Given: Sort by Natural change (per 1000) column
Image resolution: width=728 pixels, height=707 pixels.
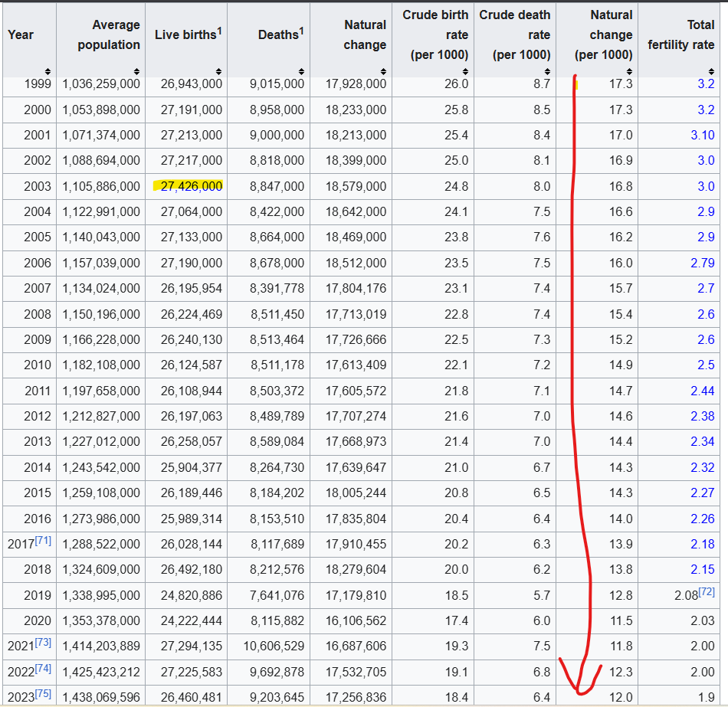Looking at the screenshot, I should (x=629, y=71).
